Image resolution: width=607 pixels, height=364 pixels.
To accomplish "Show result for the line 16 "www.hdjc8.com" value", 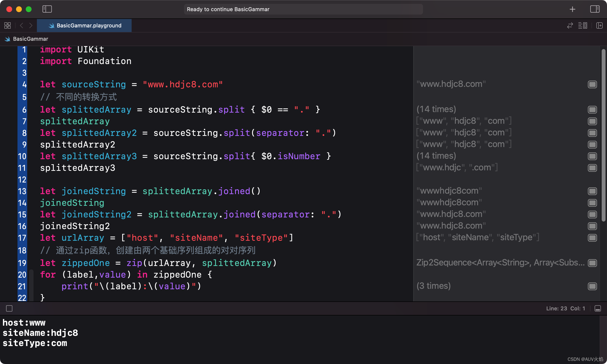I will coord(592,226).
